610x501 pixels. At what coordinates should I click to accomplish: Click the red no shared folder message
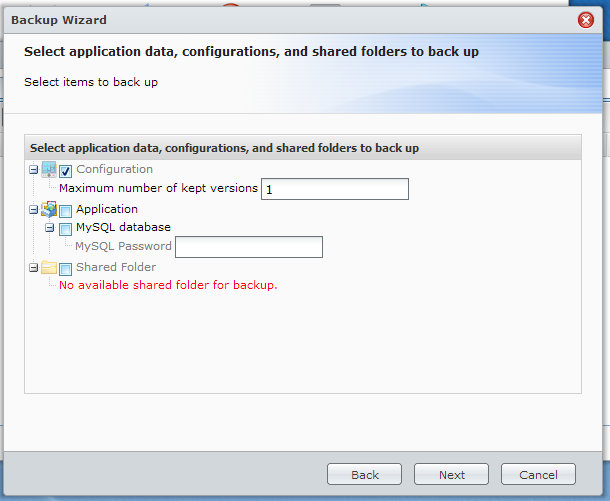[x=168, y=285]
